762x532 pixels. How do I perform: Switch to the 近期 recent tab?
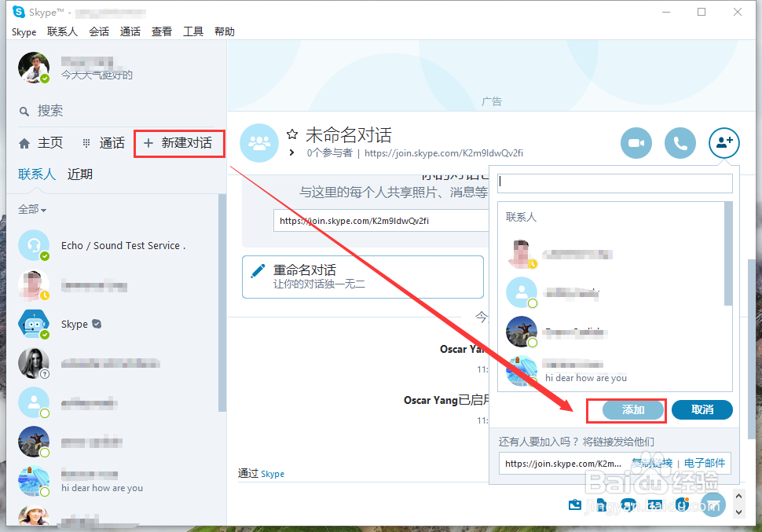pos(79,174)
